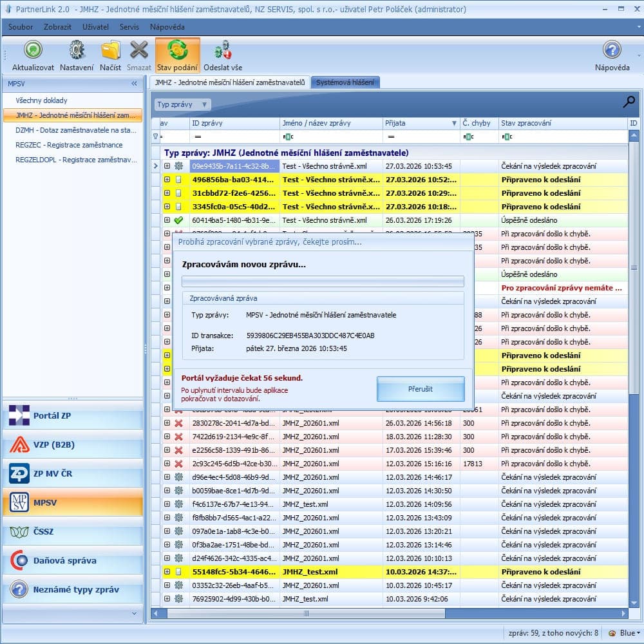Click gear status icon of d96e4ec4 row
The image size is (644, 644).
178,477
